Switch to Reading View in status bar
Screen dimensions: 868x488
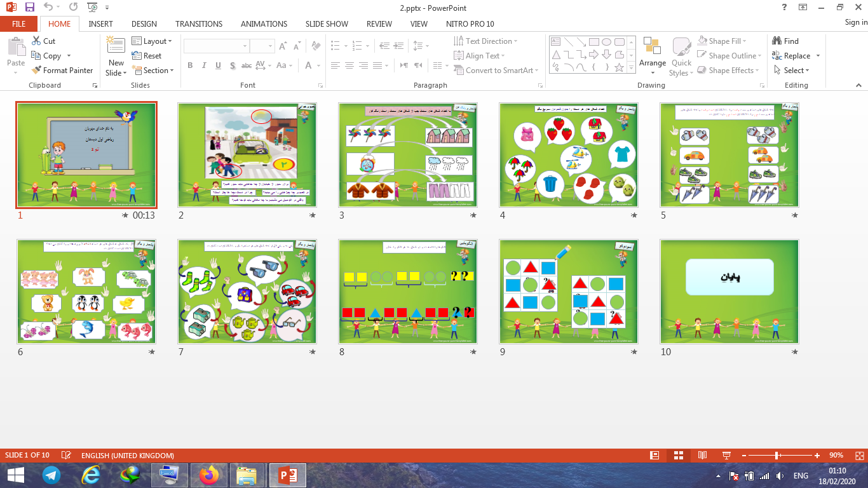coord(702,456)
